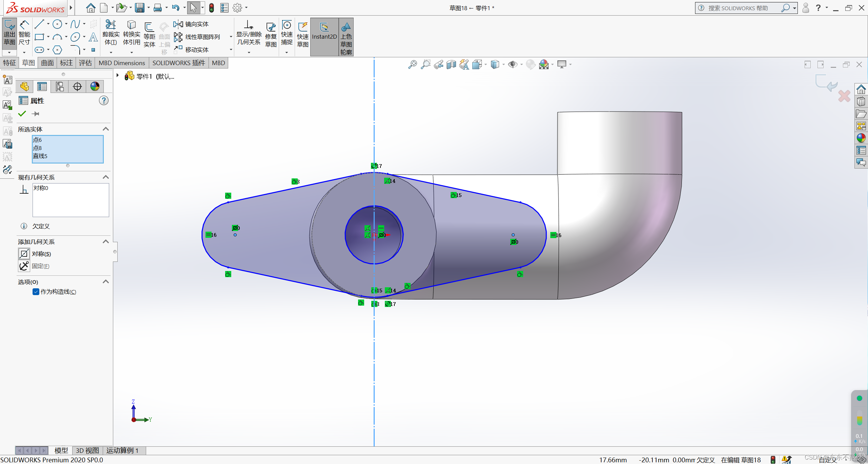Switch to the 3D 视图 tab at bottom
The height and width of the screenshot is (464, 868).
[x=87, y=450]
